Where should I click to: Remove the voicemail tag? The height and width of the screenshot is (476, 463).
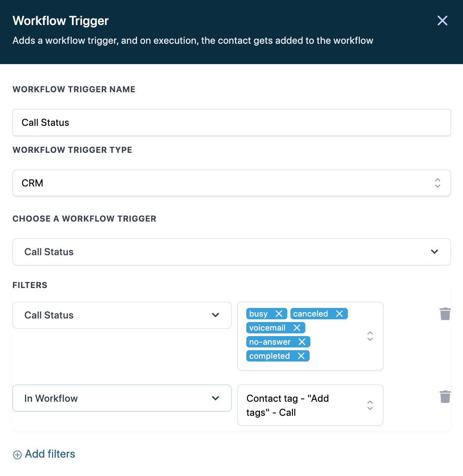click(297, 328)
